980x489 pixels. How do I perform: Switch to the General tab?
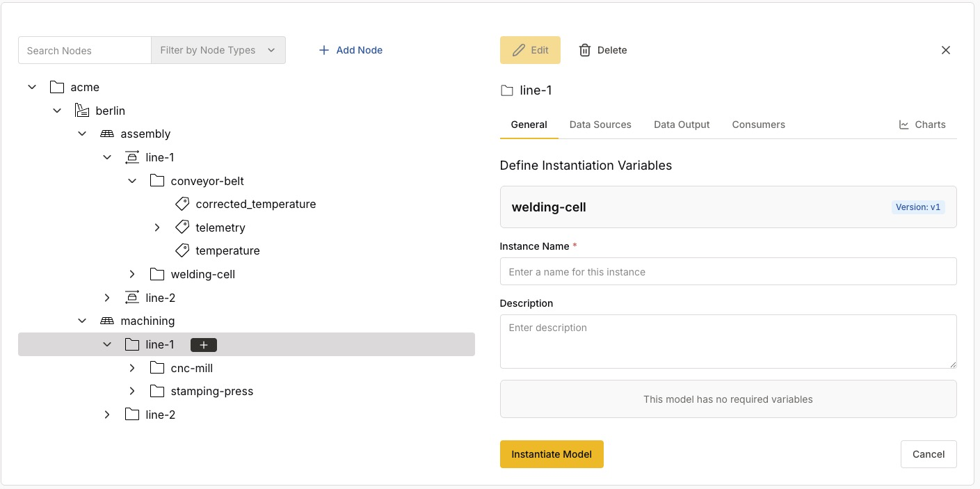point(529,125)
